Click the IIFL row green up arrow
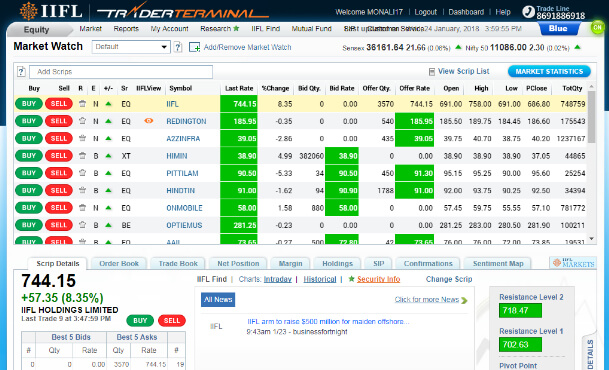 (x=108, y=104)
